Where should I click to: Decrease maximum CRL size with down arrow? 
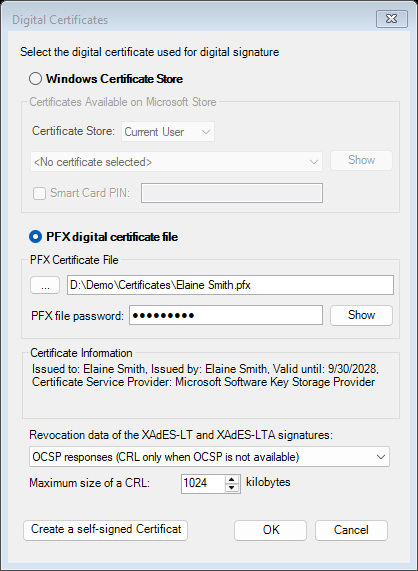pyautogui.click(x=232, y=488)
